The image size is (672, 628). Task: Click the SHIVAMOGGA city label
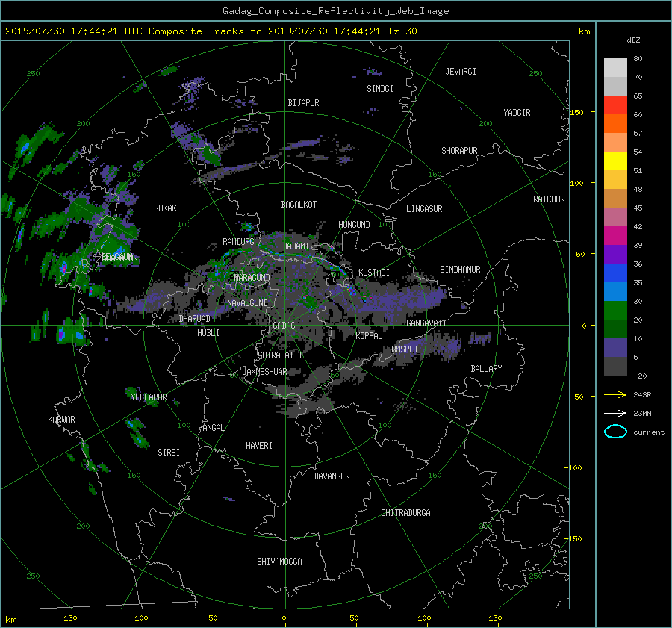[x=279, y=562]
